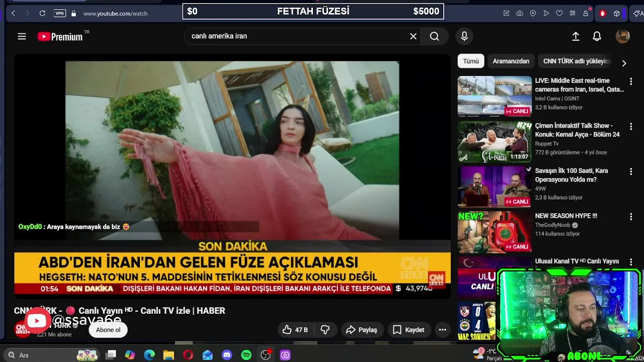Image resolution: width=644 pixels, height=362 pixels.
Task: Open "Savaşın İlk 100 Saati, Kara Operasyonu" title
Action: point(572,175)
